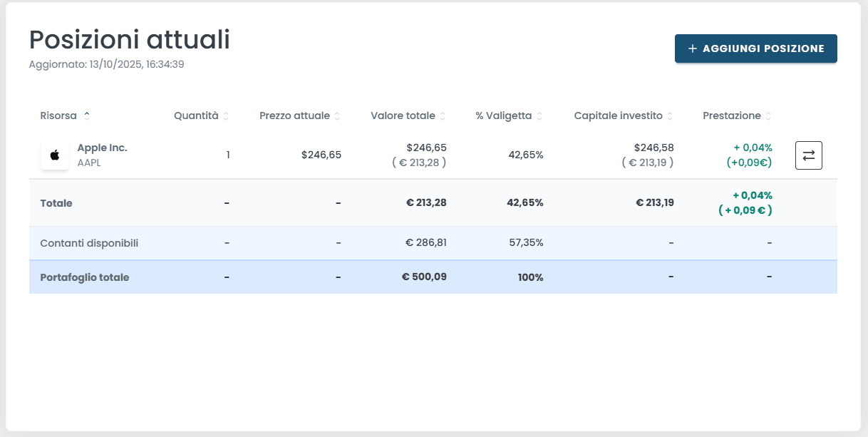Click the AAPL ticker symbol
The image size is (868, 437).
(89, 163)
